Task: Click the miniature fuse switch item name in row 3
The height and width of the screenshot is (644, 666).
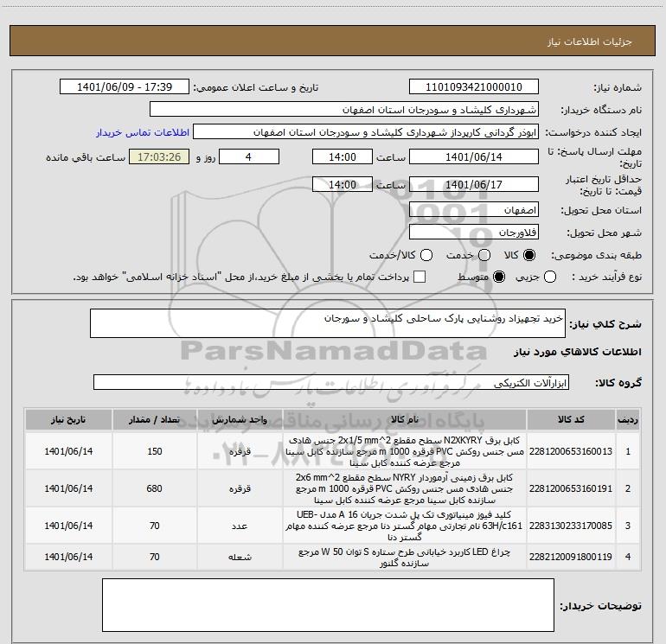Action: point(405,526)
